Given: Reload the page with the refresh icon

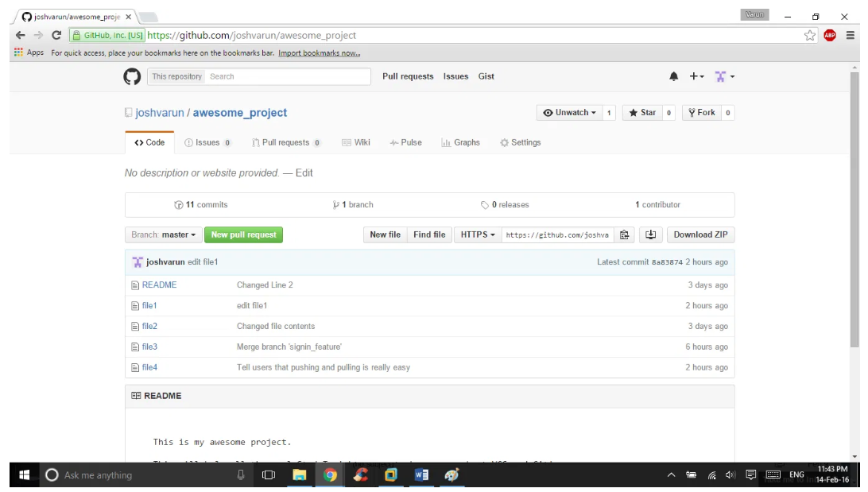Looking at the screenshot, I should coord(56,35).
